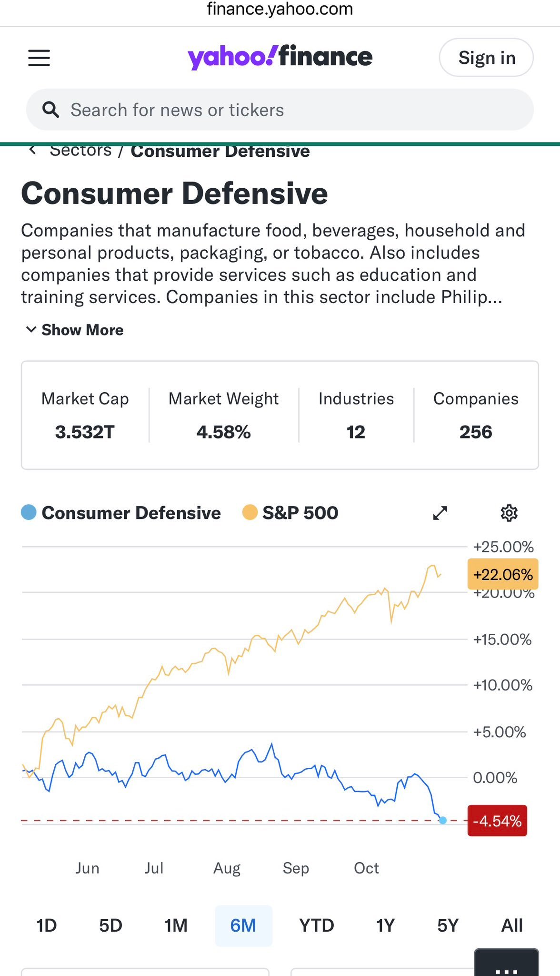Click the -4.54% price label
Image resolution: width=560 pixels, height=976 pixels.
[x=497, y=821]
